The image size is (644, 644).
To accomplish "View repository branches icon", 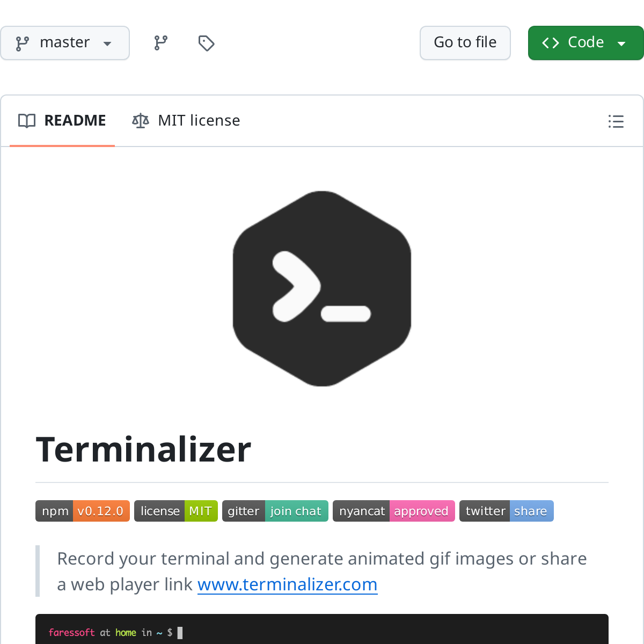I will pyautogui.click(x=161, y=43).
